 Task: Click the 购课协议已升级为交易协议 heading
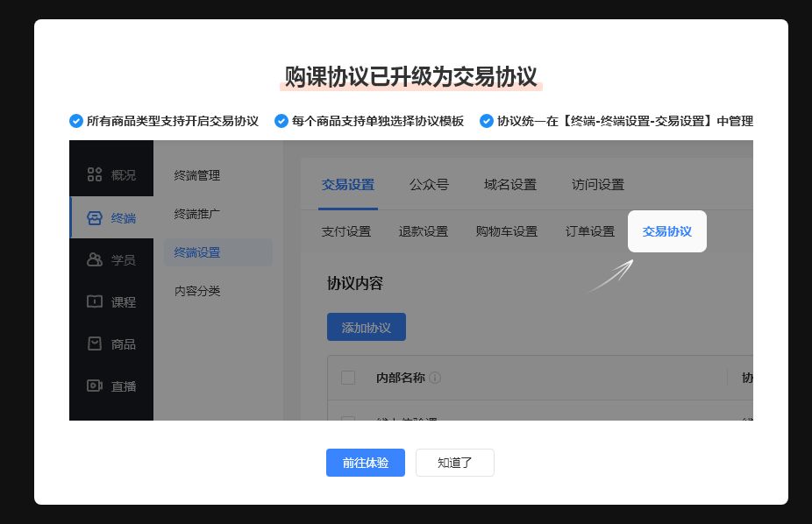[411, 76]
